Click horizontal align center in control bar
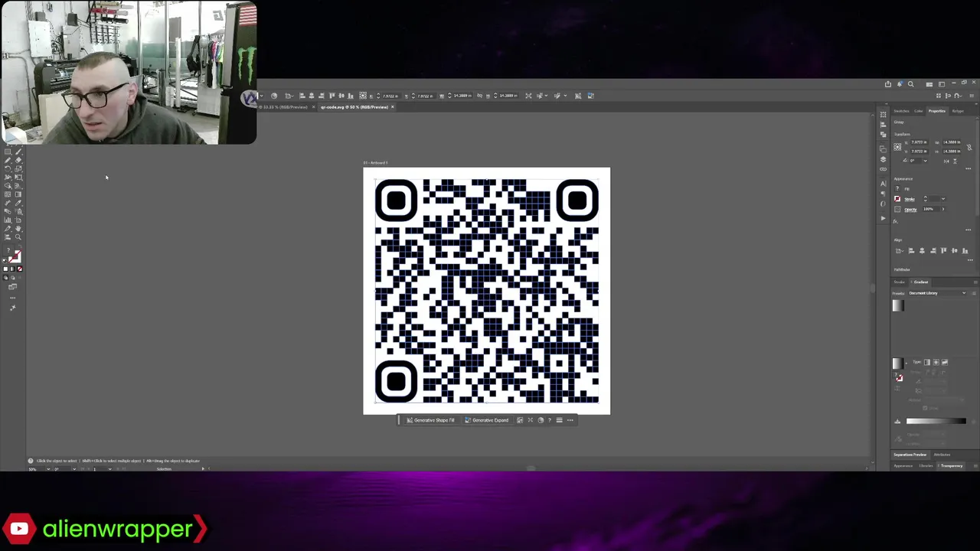 [311, 96]
